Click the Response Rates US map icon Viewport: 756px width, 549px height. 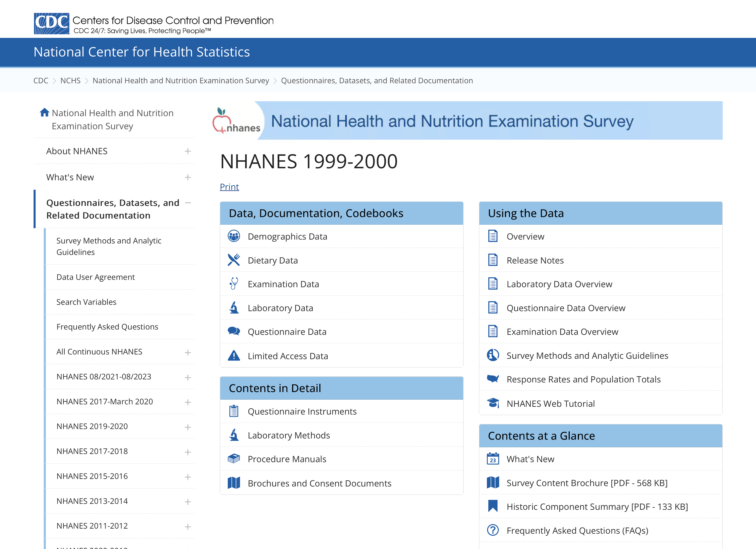493,379
